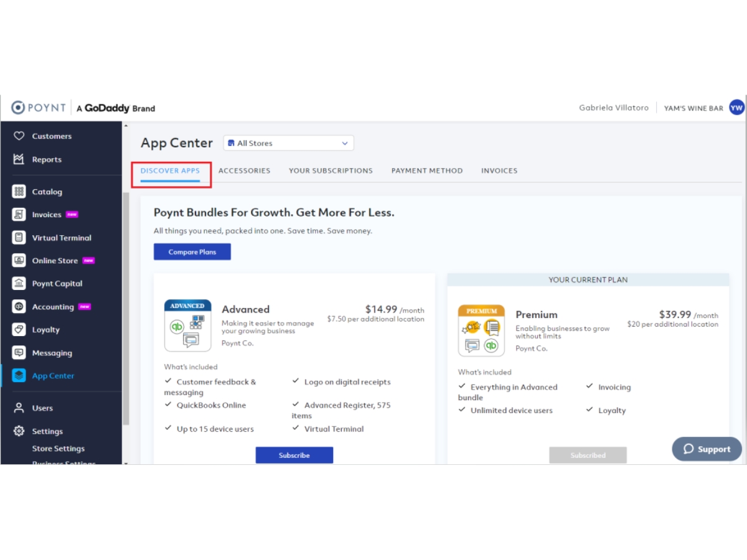Select Loyalty in the sidebar
This screenshot has height=560, width=747.
46,330
